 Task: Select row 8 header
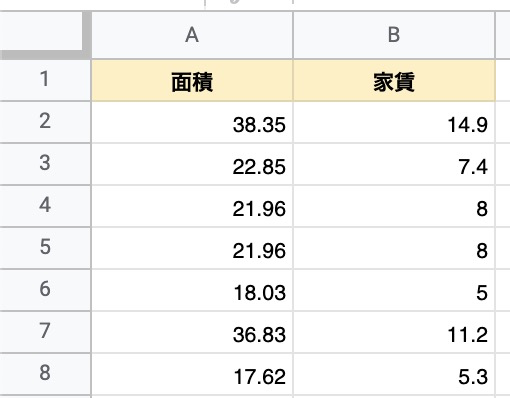(x=45, y=374)
